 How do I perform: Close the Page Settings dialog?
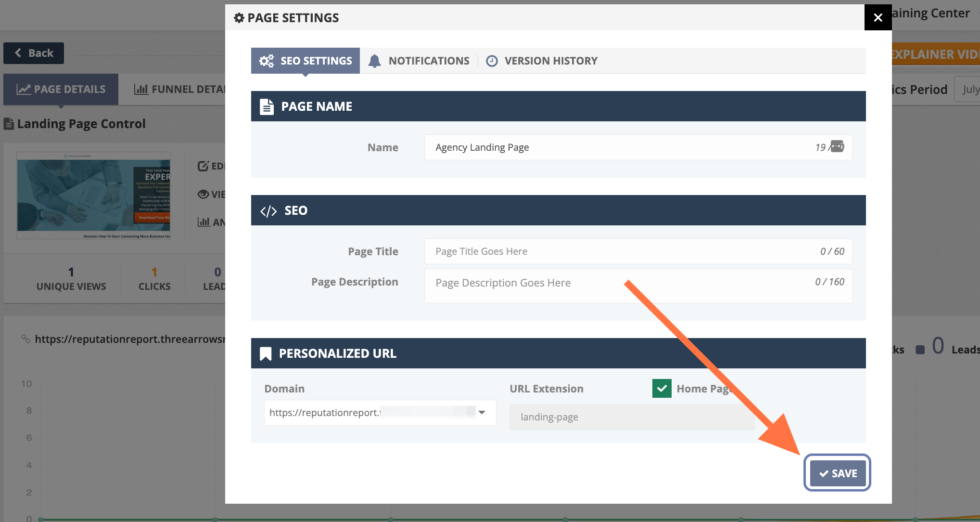click(878, 17)
